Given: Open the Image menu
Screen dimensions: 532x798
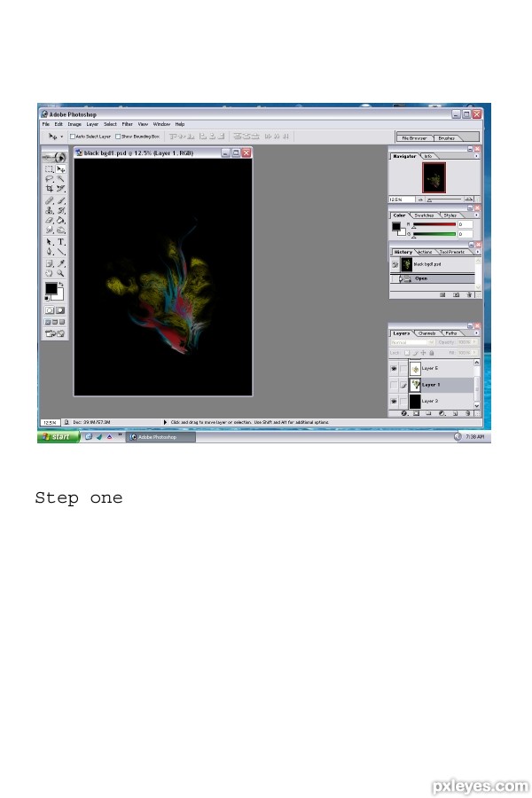Looking at the screenshot, I should point(74,124).
